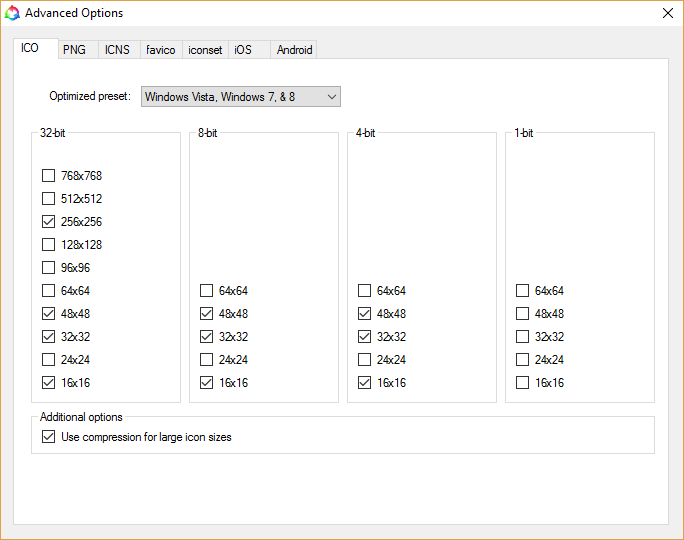Screen dimensions: 684x540
Task: Enable 768x768 under 32-bit
Action: (x=49, y=176)
